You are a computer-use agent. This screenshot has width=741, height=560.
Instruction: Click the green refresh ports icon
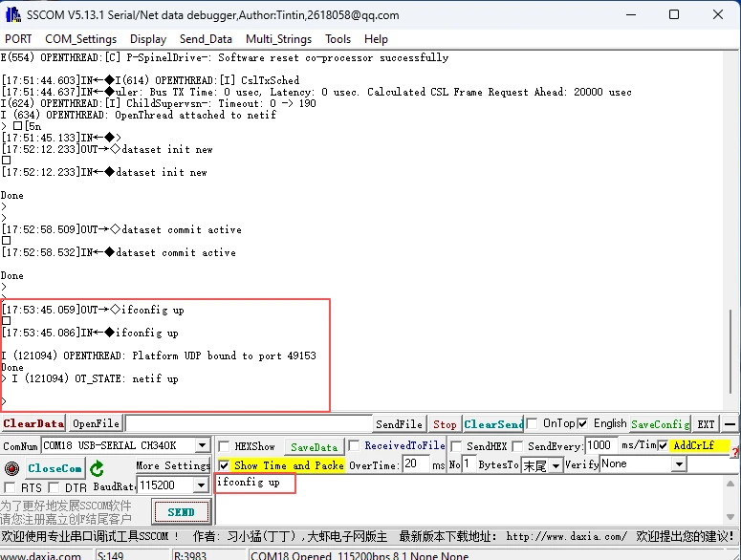coord(97,468)
